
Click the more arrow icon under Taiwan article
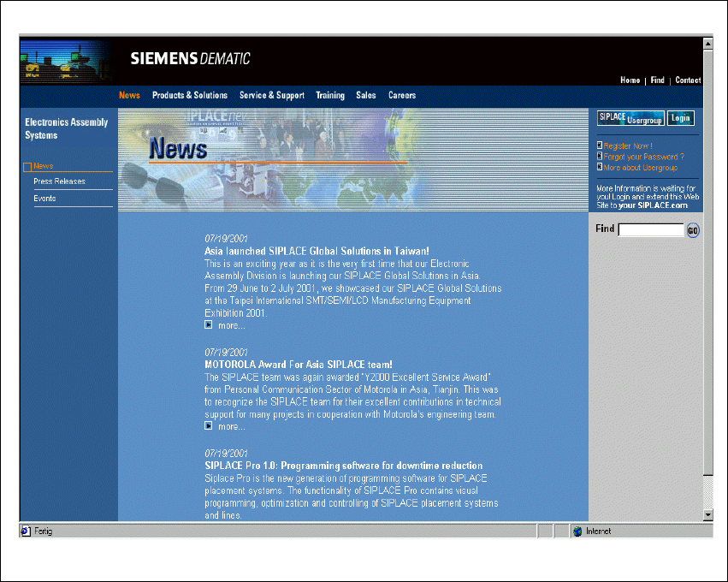(x=209, y=324)
